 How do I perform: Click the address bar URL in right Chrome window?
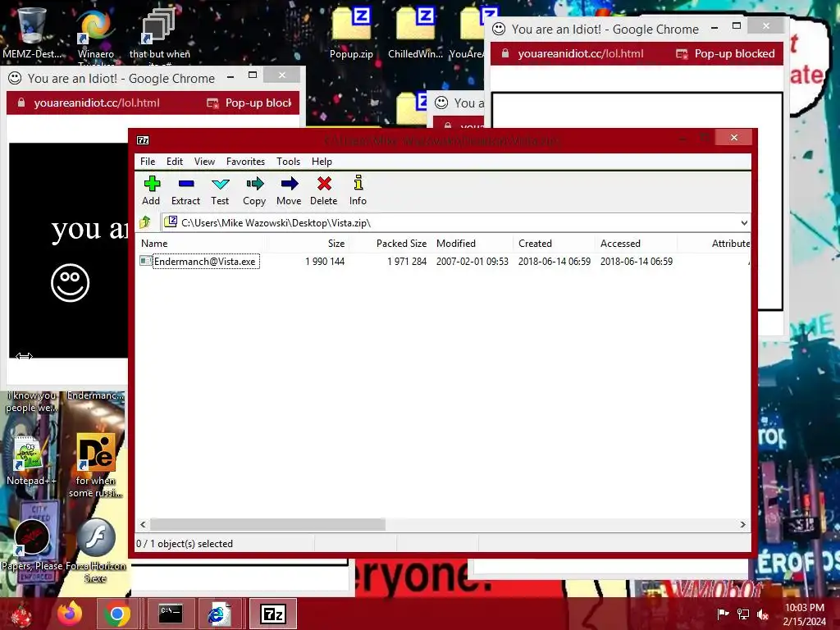tap(581, 53)
